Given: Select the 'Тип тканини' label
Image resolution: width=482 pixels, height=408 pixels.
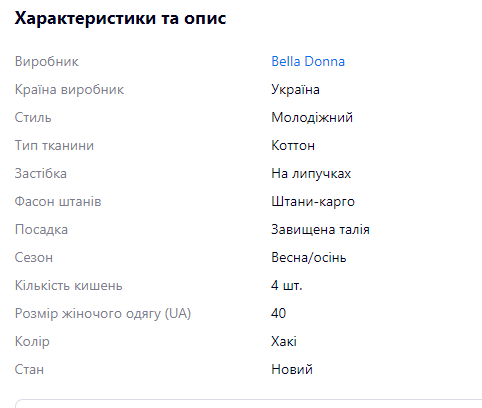Looking at the screenshot, I should (x=54, y=146).
